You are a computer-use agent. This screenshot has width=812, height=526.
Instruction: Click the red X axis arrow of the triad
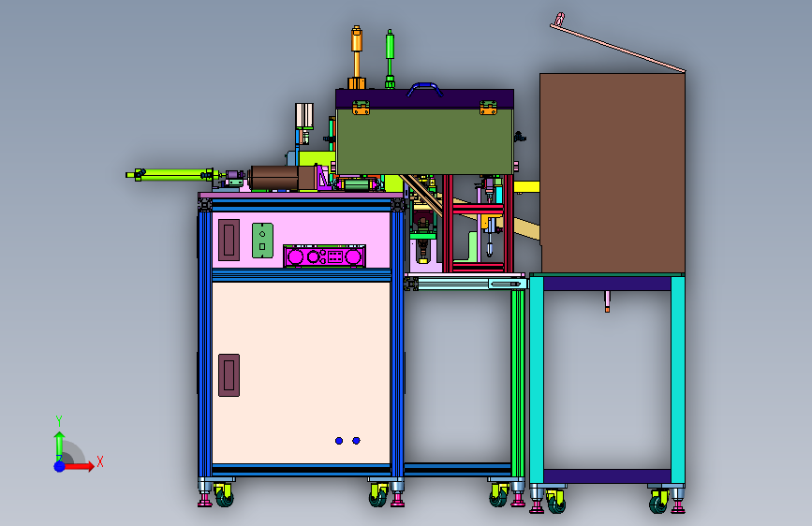pos(81,466)
